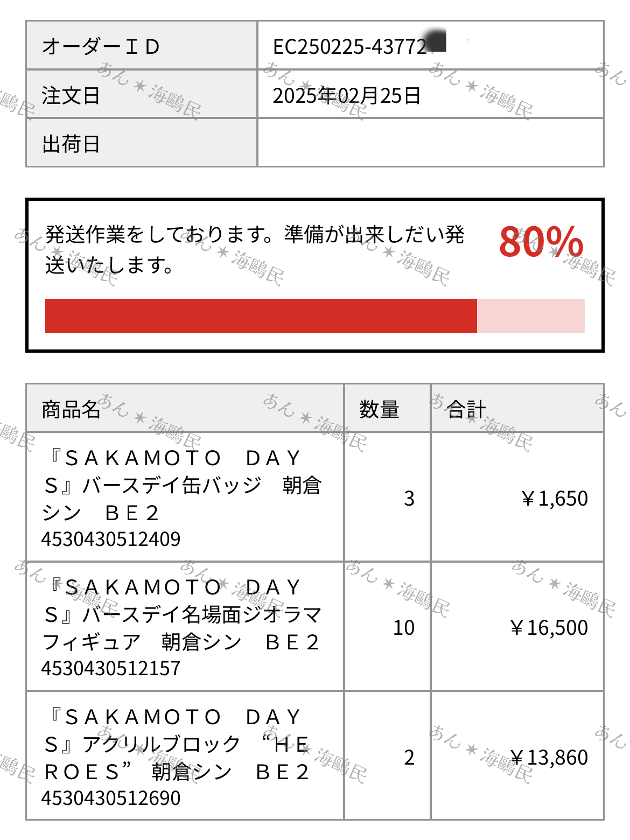The image size is (630, 840).
Task: Click the filled red progress bar
Action: (x=261, y=316)
